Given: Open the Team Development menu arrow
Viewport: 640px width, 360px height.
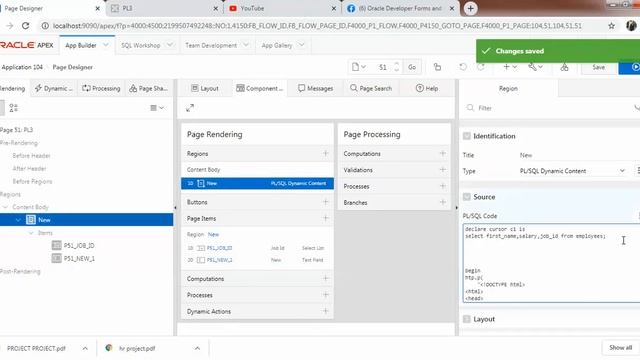Looking at the screenshot, I should point(246,45).
